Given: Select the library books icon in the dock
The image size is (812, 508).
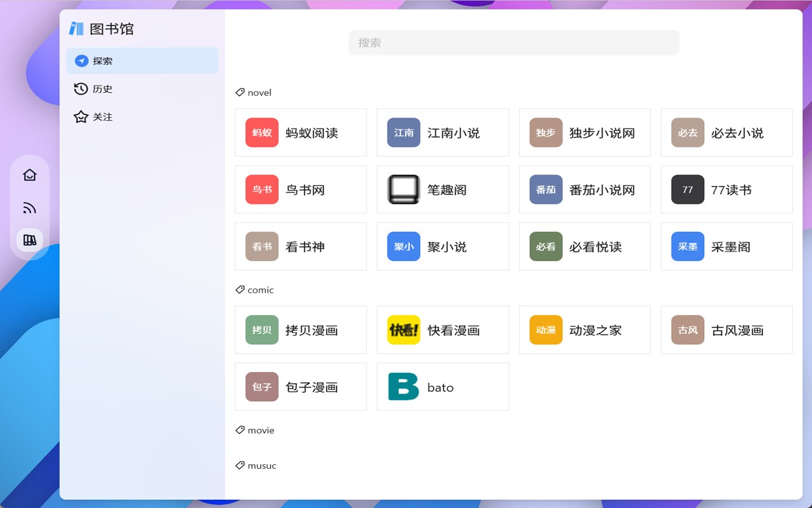Looking at the screenshot, I should click(x=30, y=240).
